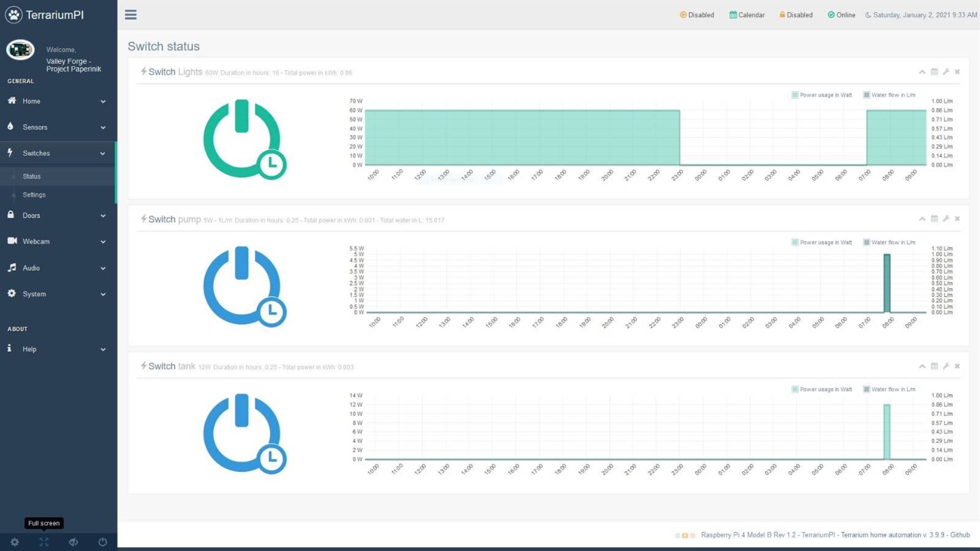Collapse the Switch Lights panel
The width and height of the screenshot is (980, 551).
922,72
